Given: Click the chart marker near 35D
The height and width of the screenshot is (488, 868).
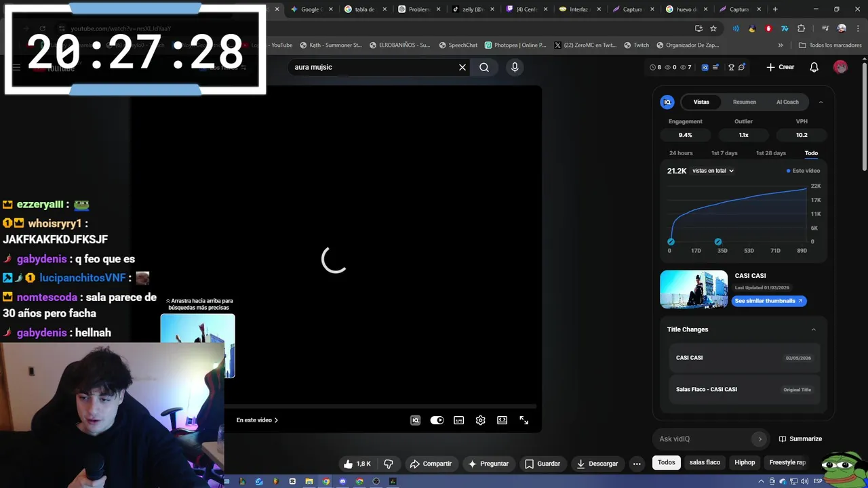Looking at the screenshot, I should coord(718,242).
